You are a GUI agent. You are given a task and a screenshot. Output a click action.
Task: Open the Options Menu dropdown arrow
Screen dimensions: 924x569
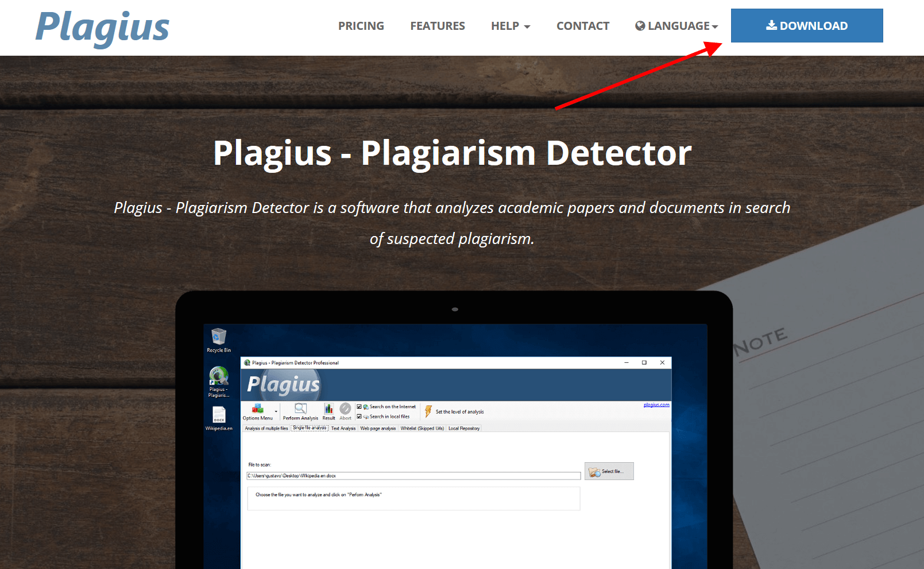pos(276,412)
